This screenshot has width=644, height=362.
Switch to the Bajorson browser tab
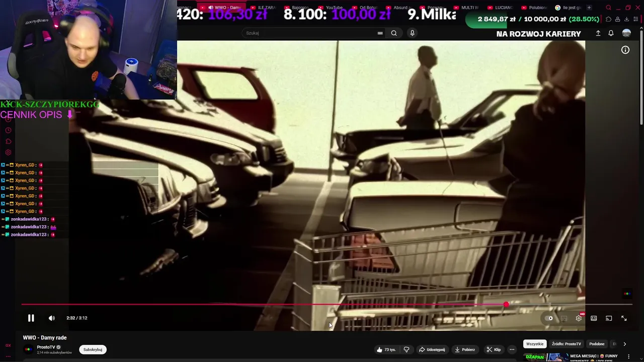tap(297, 8)
